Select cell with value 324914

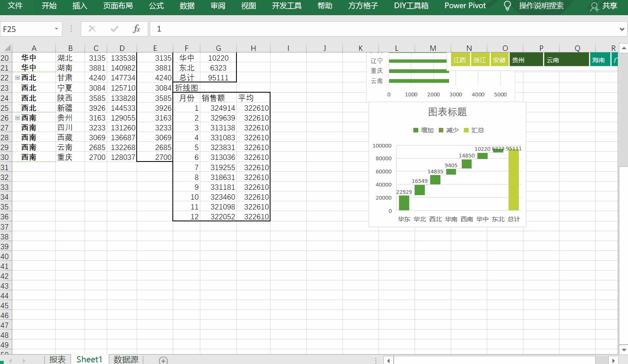(218, 108)
